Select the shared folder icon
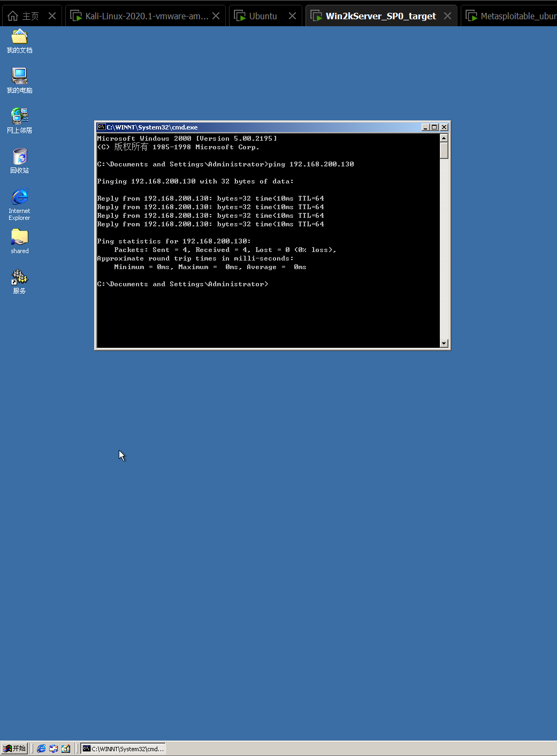This screenshot has width=557, height=756. click(19, 241)
